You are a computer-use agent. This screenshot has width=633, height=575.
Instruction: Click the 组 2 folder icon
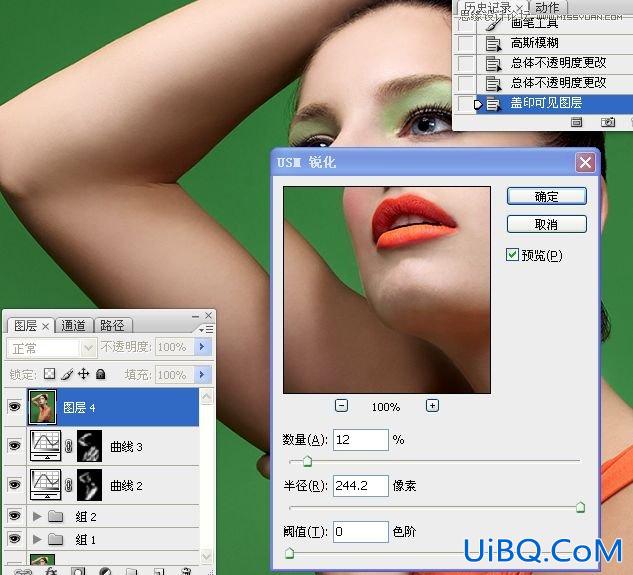55,516
